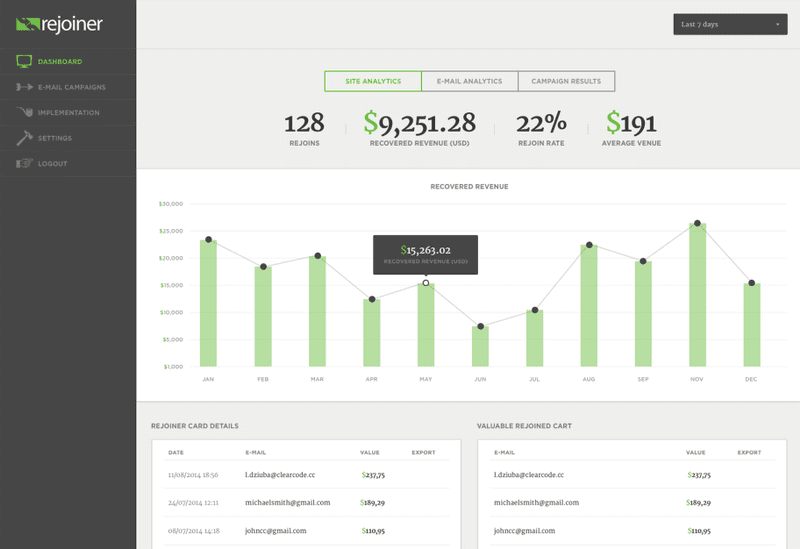Open the Campaign Results tab
Viewport: 800px width, 549px height.
pos(566,81)
